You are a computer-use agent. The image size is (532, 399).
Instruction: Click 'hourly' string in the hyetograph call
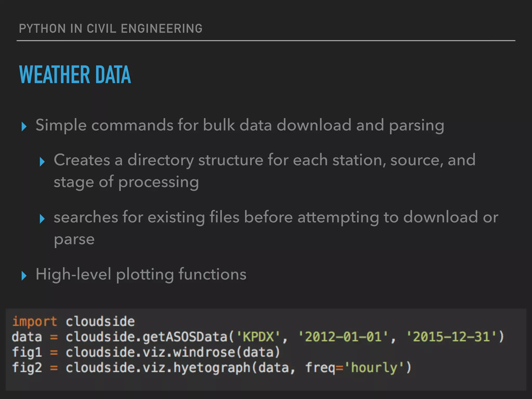click(x=374, y=368)
